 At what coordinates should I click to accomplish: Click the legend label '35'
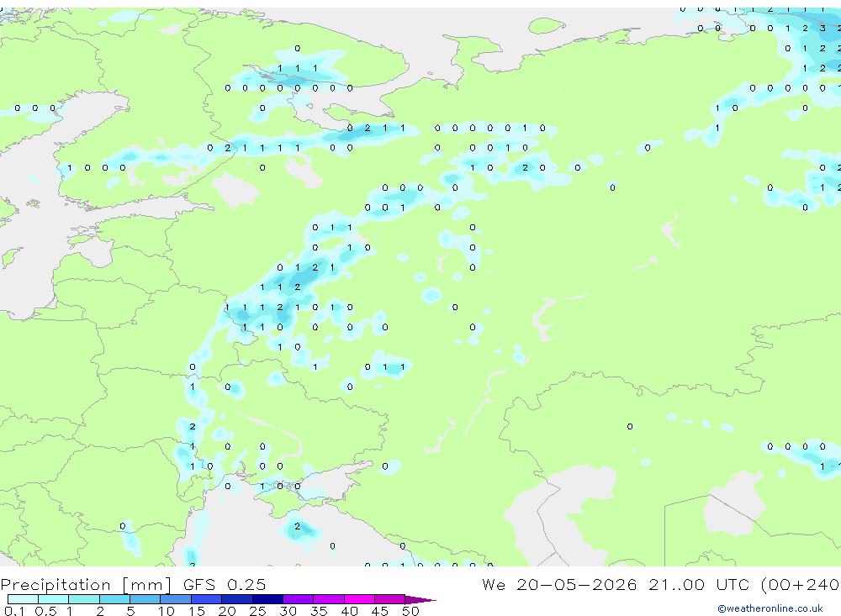coord(319,611)
